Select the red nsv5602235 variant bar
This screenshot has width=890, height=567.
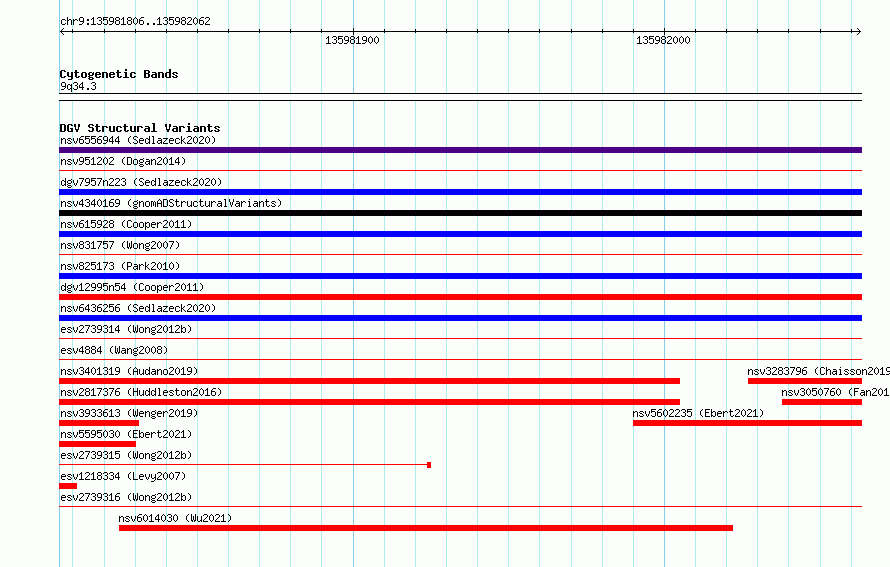(x=748, y=423)
